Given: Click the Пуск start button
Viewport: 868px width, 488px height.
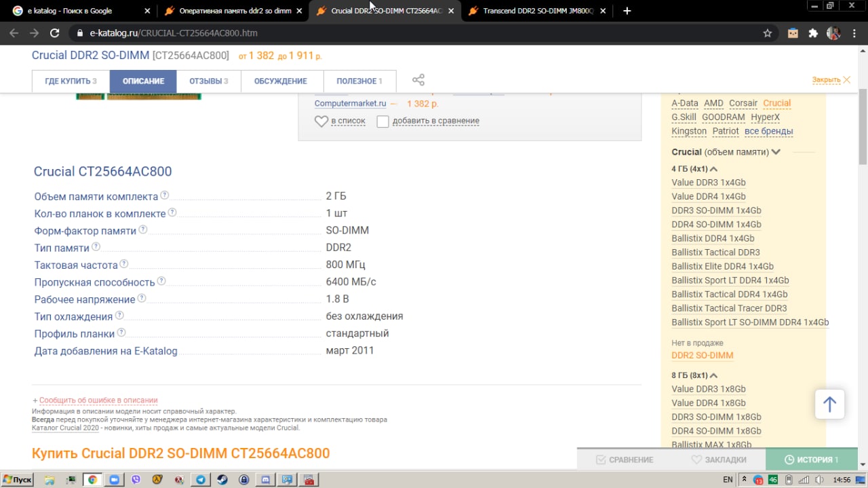Looking at the screenshot, I should 18,480.
